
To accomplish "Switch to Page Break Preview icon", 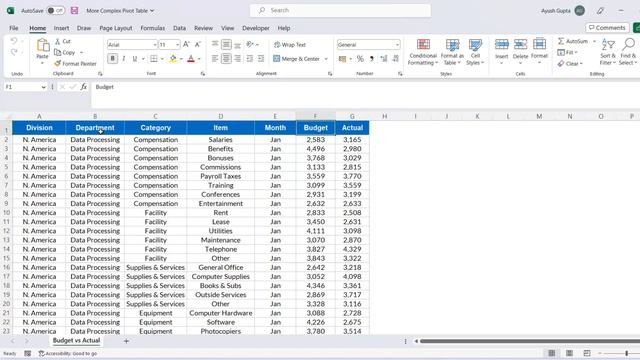I will point(587,353).
